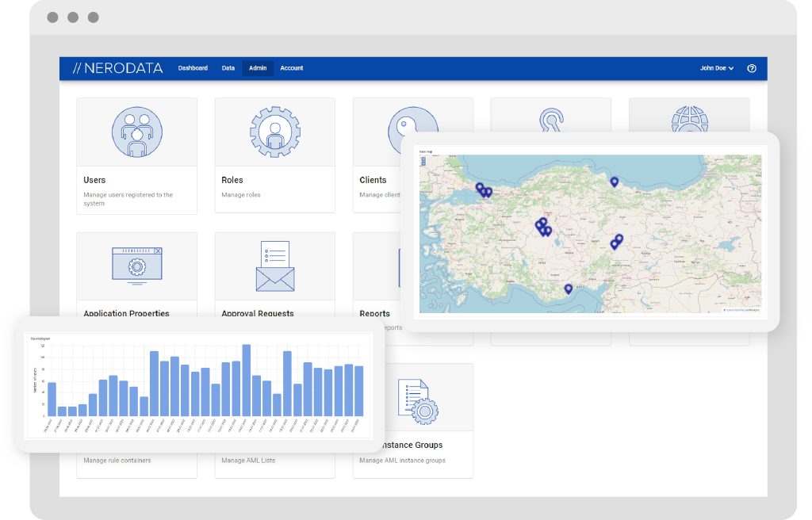The height and width of the screenshot is (520, 812).
Task: Open the Clients card title
Action: [x=373, y=180]
